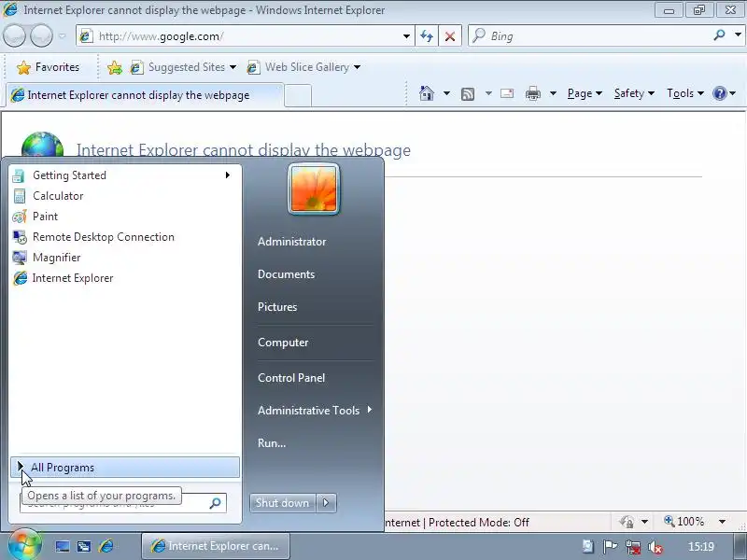Click the Refresh button
The height and width of the screenshot is (560, 747).
pyautogui.click(x=427, y=36)
